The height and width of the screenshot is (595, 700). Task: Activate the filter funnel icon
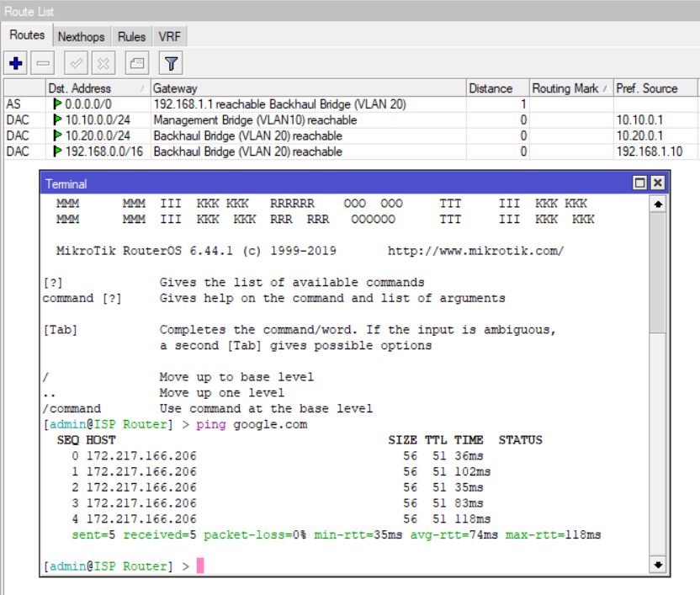[x=170, y=62]
